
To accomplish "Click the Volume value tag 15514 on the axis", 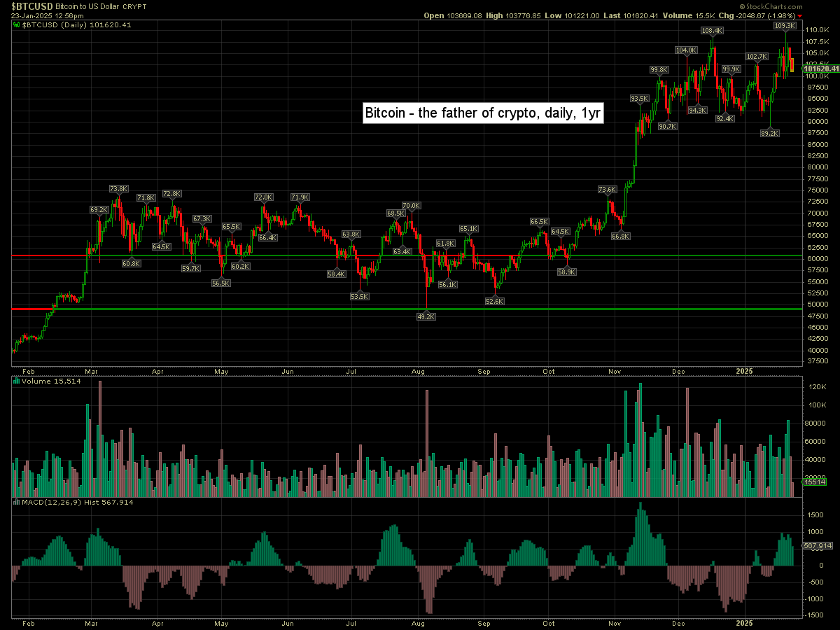I will (x=815, y=482).
